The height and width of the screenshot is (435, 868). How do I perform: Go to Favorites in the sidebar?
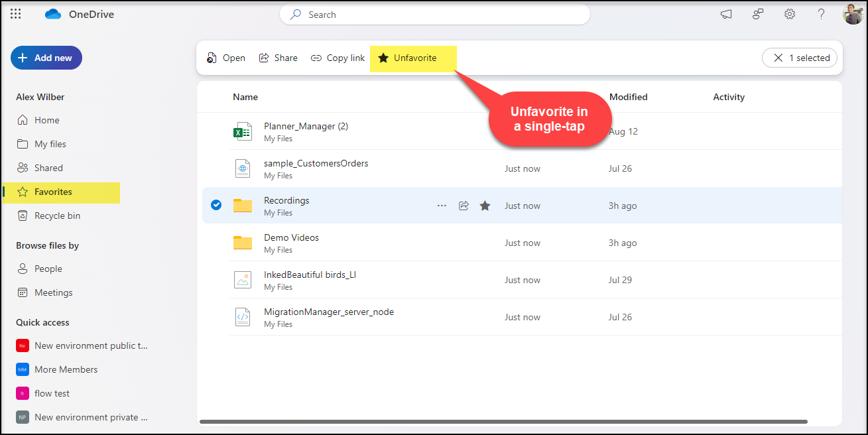pyautogui.click(x=53, y=192)
